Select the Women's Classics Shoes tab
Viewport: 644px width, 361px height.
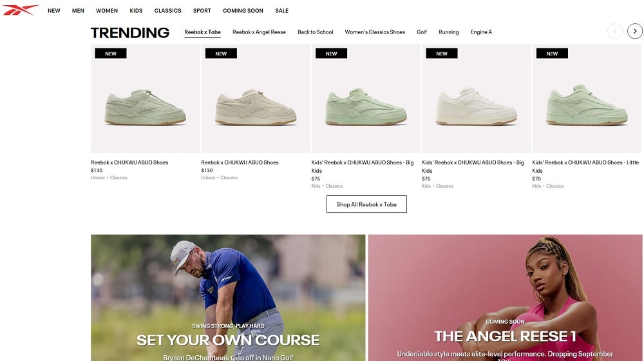click(375, 32)
